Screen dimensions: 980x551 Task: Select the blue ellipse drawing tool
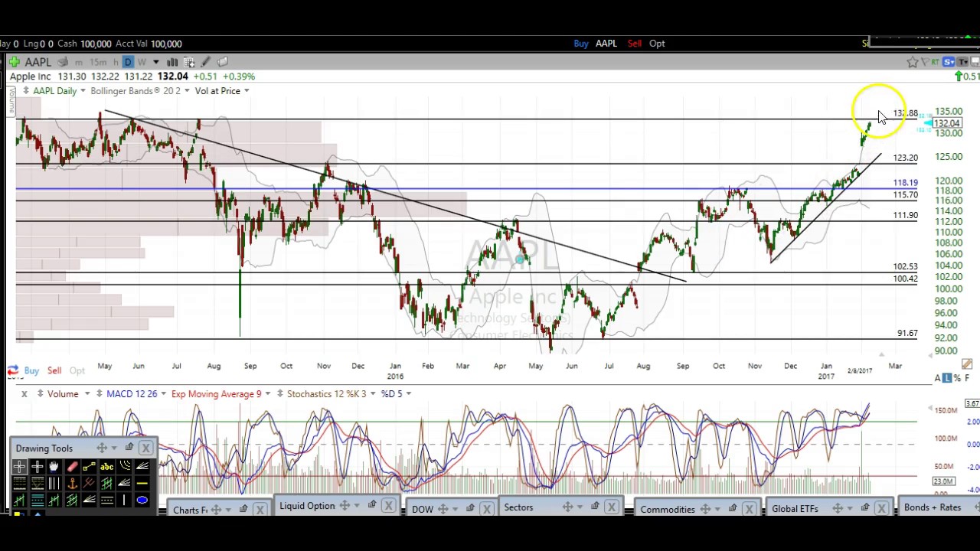[x=142, y=500]
